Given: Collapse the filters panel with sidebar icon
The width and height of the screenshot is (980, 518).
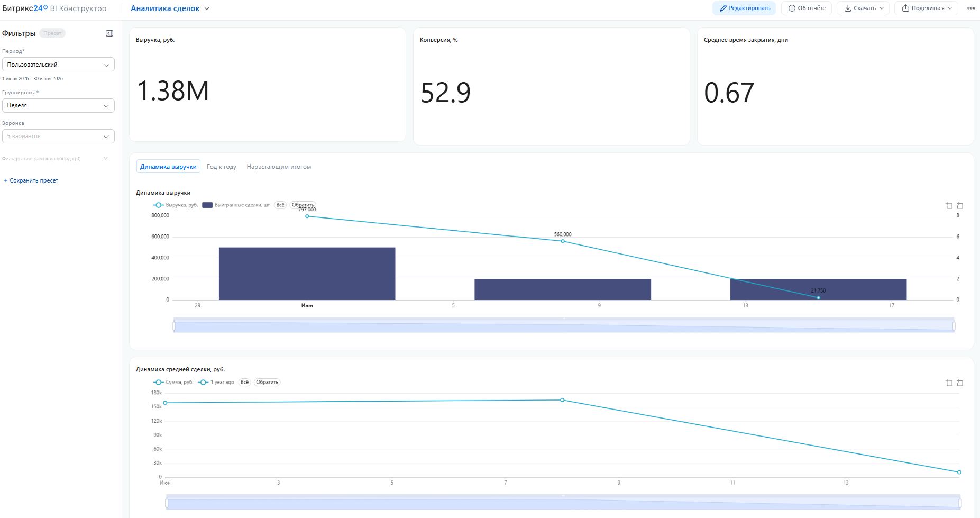Looking at the screenshot, I should [x=109, y=33].
